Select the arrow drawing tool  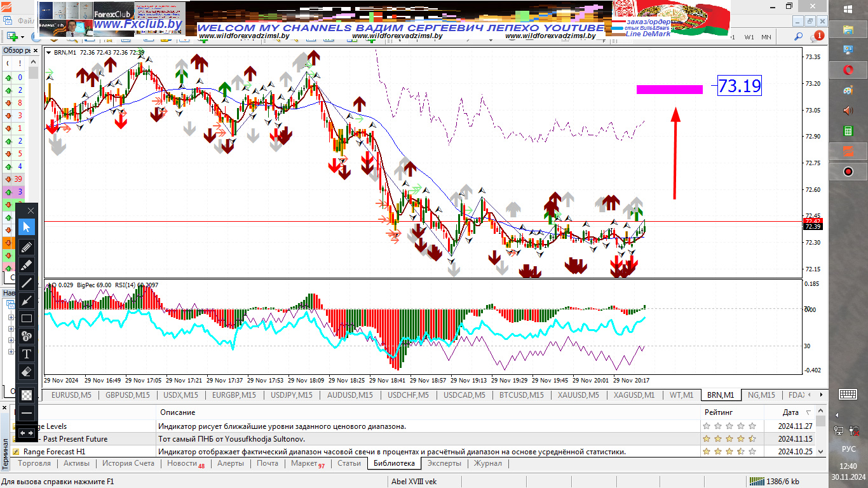click(x=27, y=301)
